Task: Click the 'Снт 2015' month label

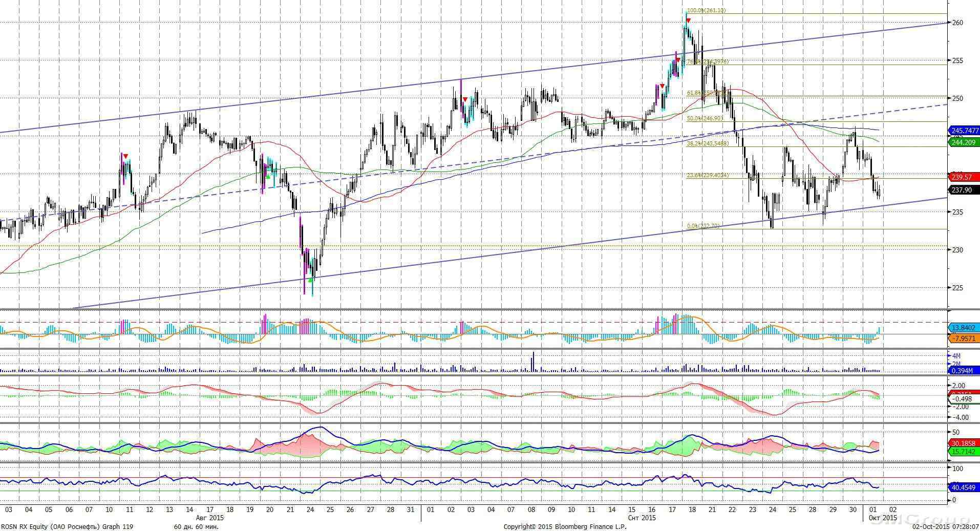Action: [642, 518]
